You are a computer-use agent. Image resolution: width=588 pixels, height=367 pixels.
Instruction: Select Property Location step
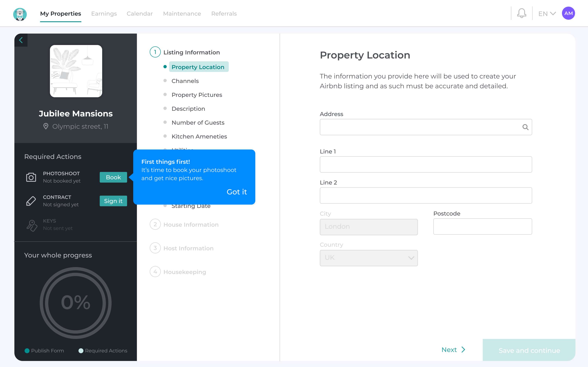pos(199,67)
